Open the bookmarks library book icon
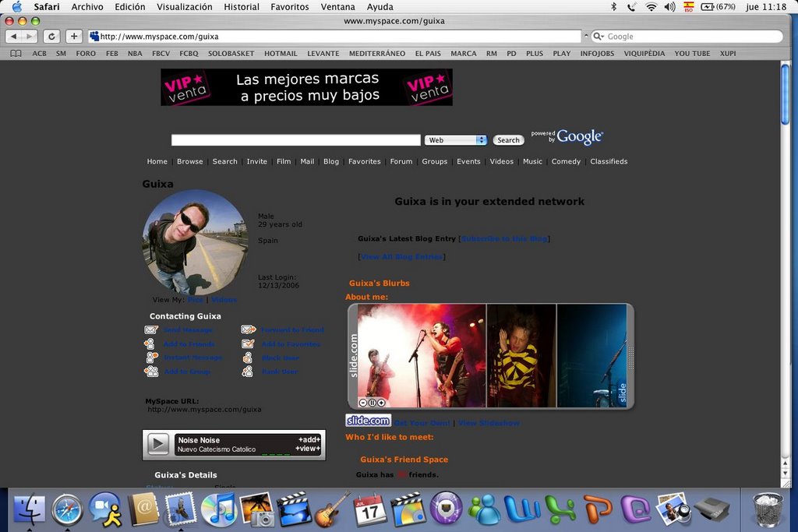 coord(16,54)
